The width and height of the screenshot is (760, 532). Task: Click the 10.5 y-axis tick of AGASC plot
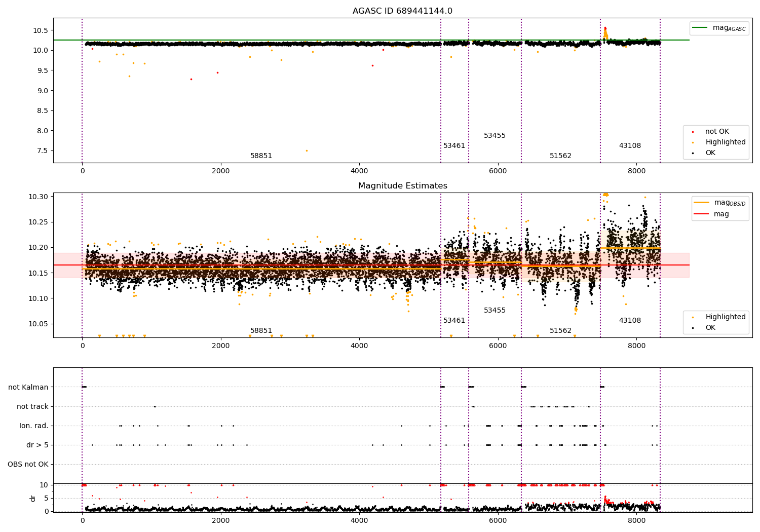coord(41,30)
